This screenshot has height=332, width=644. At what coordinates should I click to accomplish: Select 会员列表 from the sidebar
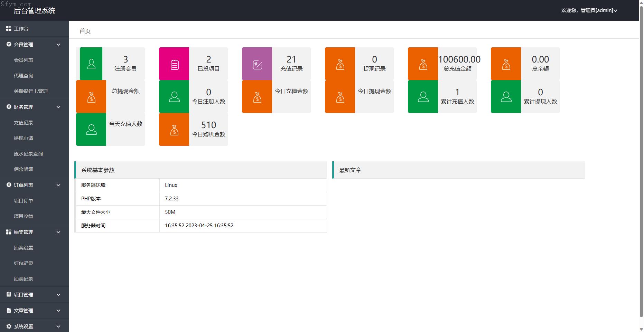click(x=24, y=60)
